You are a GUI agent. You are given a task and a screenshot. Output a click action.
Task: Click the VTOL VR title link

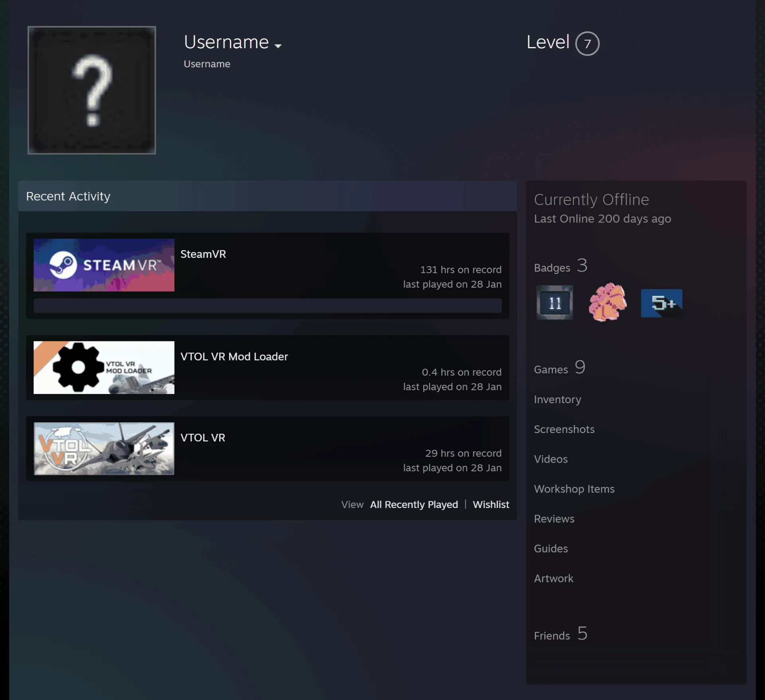click(x=203, y=437)
